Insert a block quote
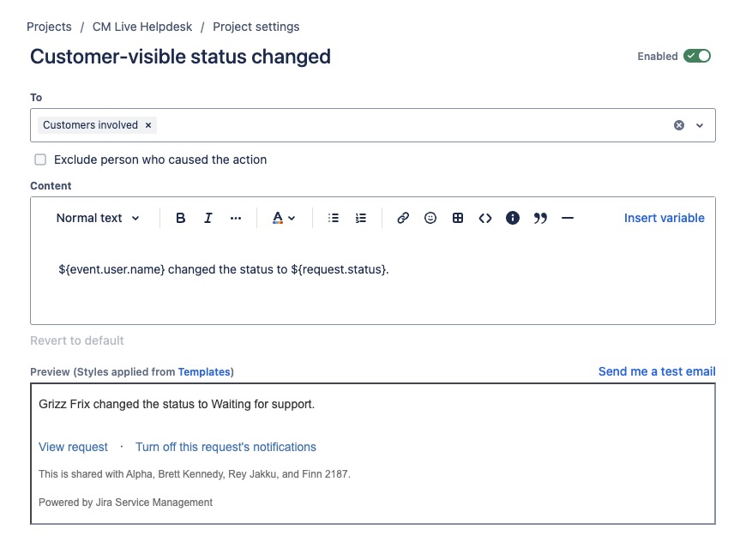Screen dimensions: 746x560 [x=540, y=218]
